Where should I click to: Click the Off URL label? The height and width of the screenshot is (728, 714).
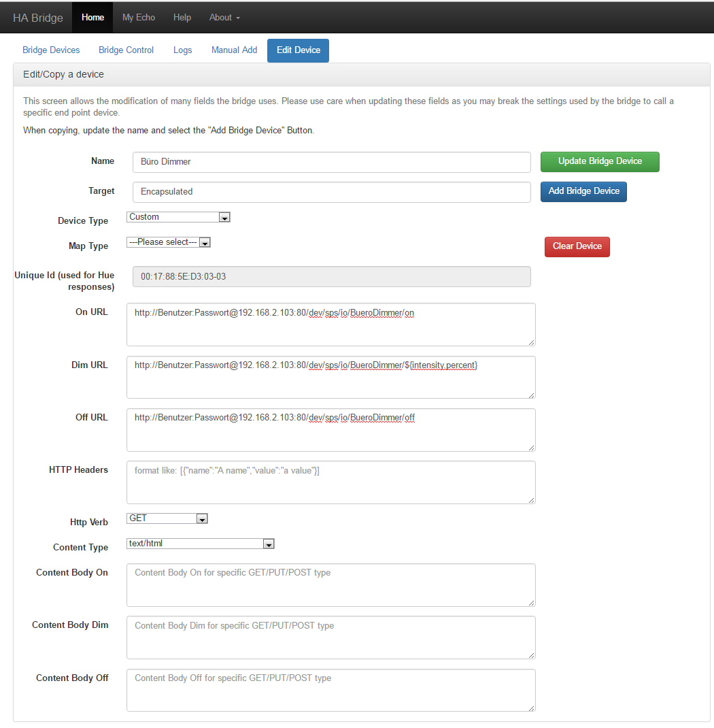[91, 417]
